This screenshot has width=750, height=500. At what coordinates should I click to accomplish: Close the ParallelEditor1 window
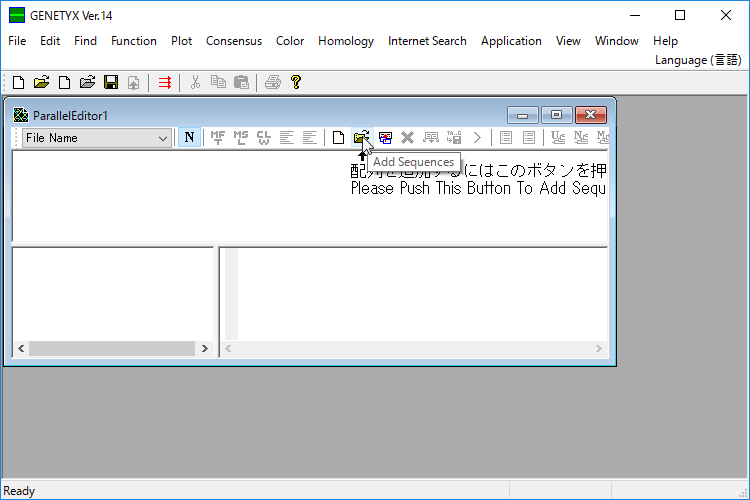[x=591, y=115]
